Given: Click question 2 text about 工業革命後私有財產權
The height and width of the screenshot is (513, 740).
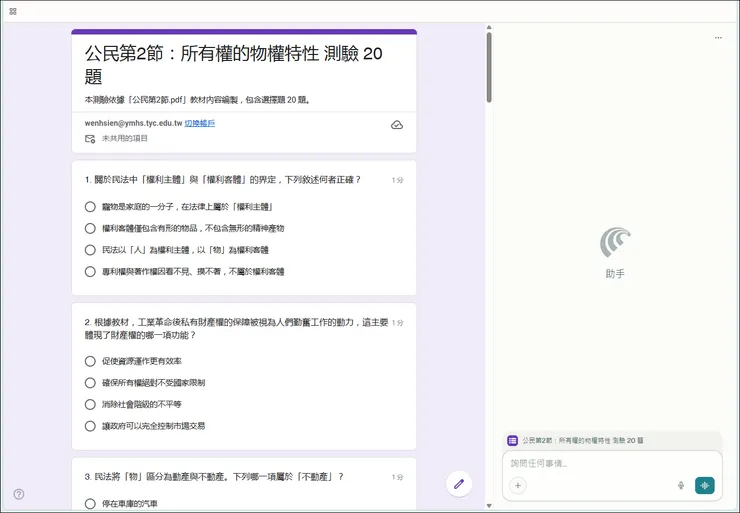Looking at the screenshot, I should pyautogui.click(x=236, y=328).
